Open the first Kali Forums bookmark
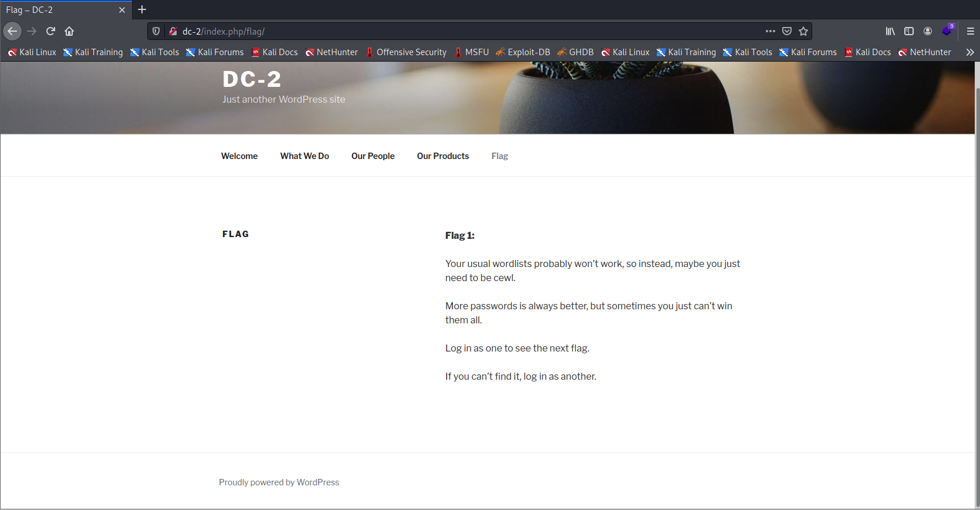Screen dimensions: 980x510 (x=215, y=52)
